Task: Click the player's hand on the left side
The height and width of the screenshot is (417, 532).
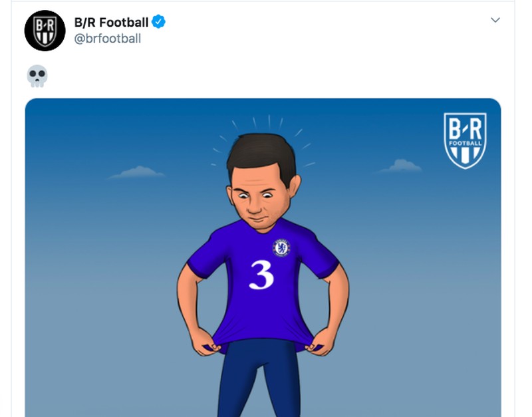Action: (x=201, y=339)
